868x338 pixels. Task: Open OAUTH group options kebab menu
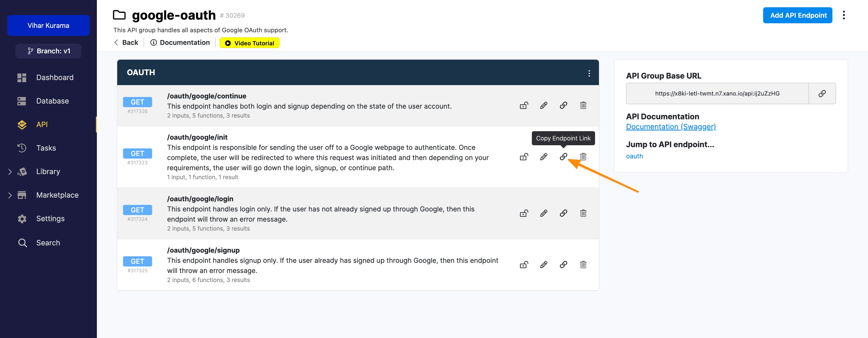click(x=589, y=73)
